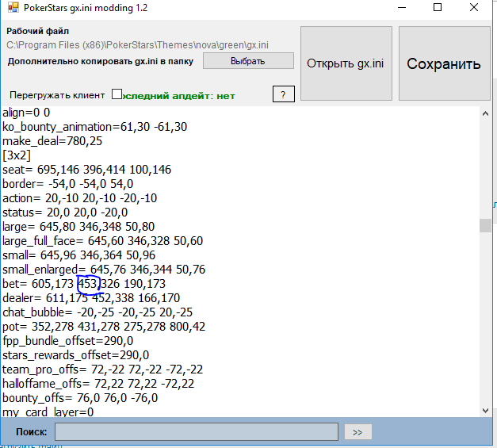
Task: Click the 'small= 645,96 346,364 50,96' line
Action: pos(79,255)
